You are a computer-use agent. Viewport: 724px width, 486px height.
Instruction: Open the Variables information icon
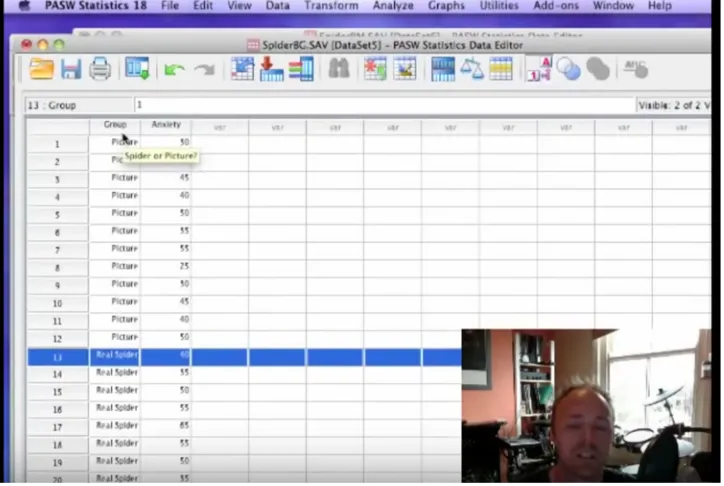pos(301,69)
